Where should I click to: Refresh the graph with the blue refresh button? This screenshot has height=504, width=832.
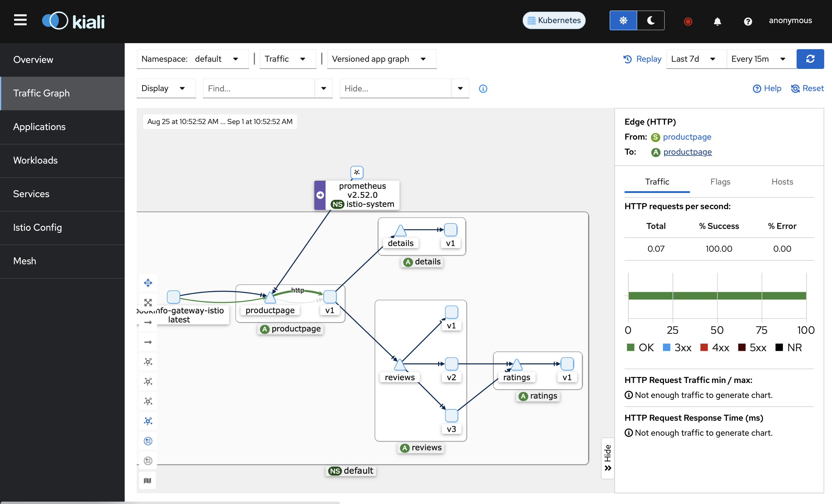(810, 59)
